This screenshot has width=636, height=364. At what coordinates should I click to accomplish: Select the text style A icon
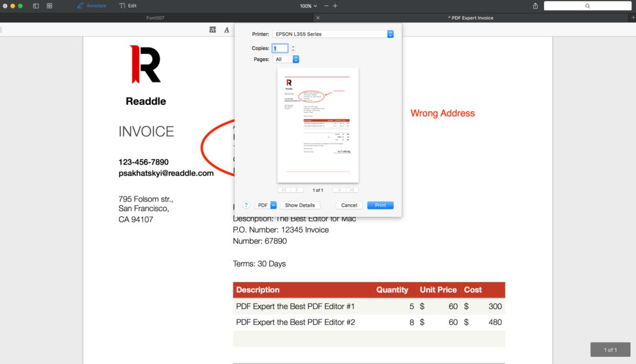(226, 30)
